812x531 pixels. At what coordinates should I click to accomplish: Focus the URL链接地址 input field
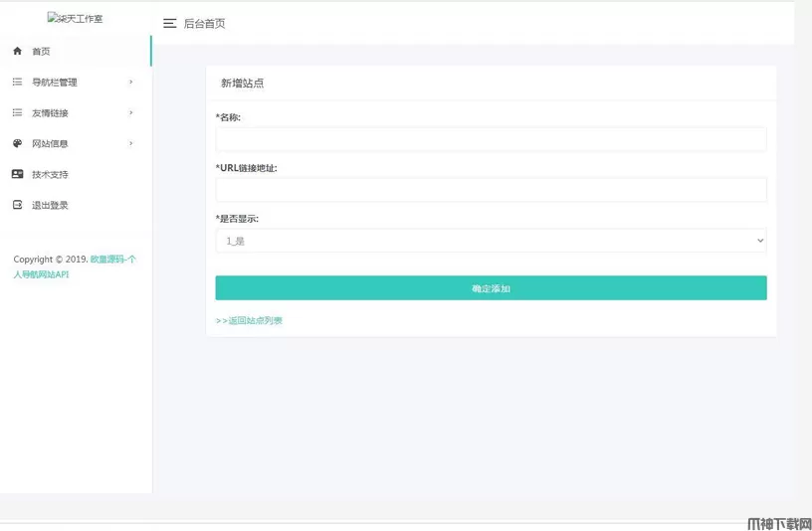491,190
